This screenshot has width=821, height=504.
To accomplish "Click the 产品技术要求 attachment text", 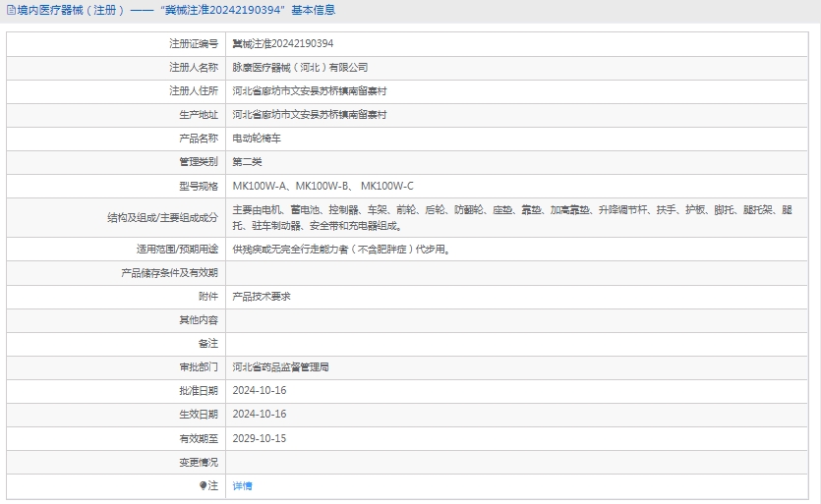I will click(261, 296).
